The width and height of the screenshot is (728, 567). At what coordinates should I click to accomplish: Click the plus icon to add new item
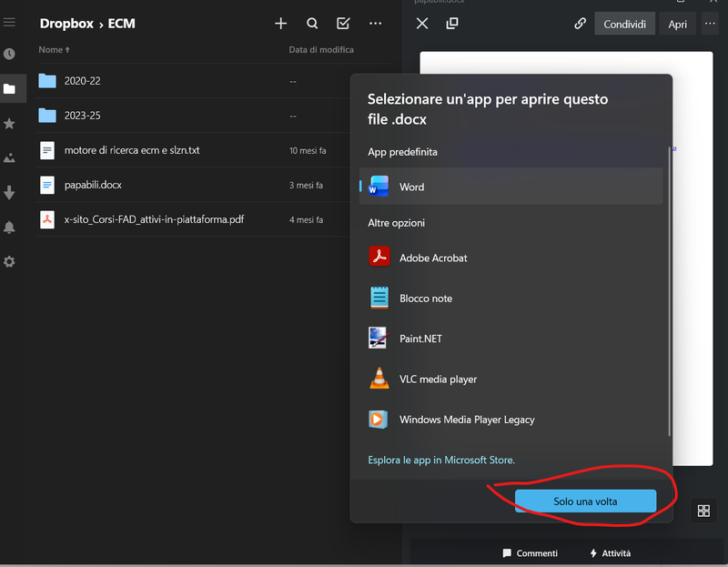pyautogui.click(x=281, y=24)
